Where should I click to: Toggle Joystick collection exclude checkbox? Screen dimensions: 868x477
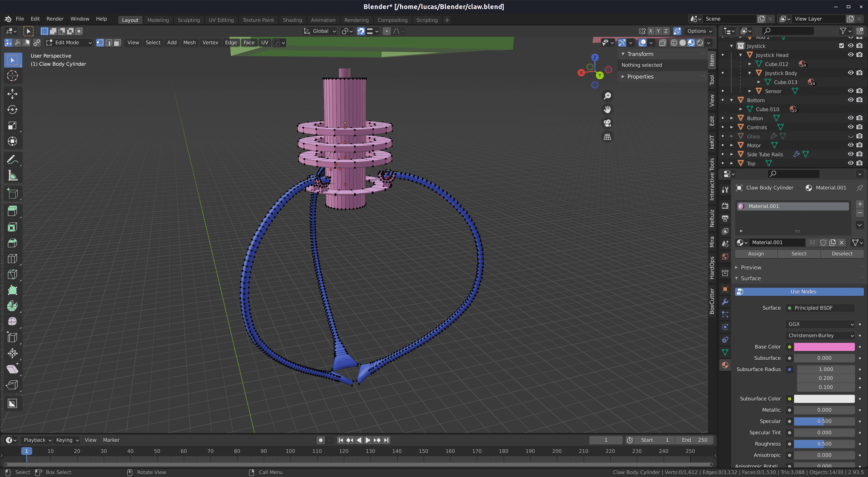point(841,46)
